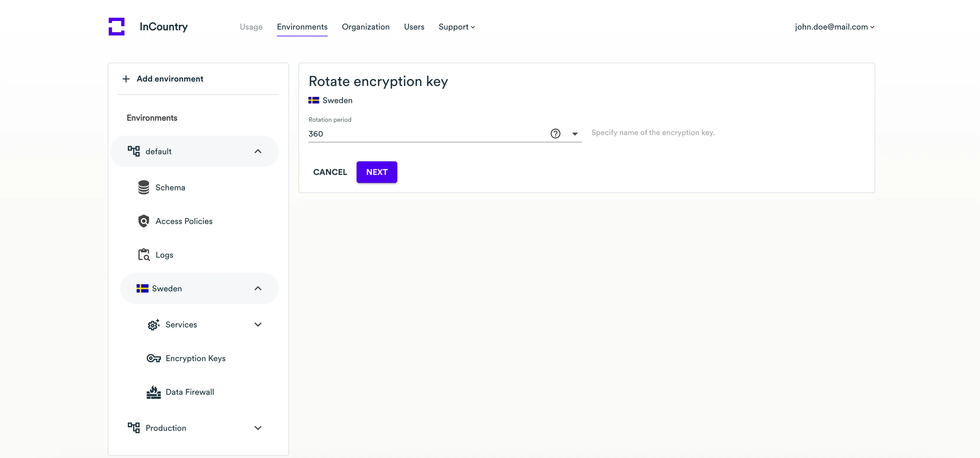Expand the Services submenu chevron
Screen dimensions: 980x458
pyautogui.click(x=258, y=325)
